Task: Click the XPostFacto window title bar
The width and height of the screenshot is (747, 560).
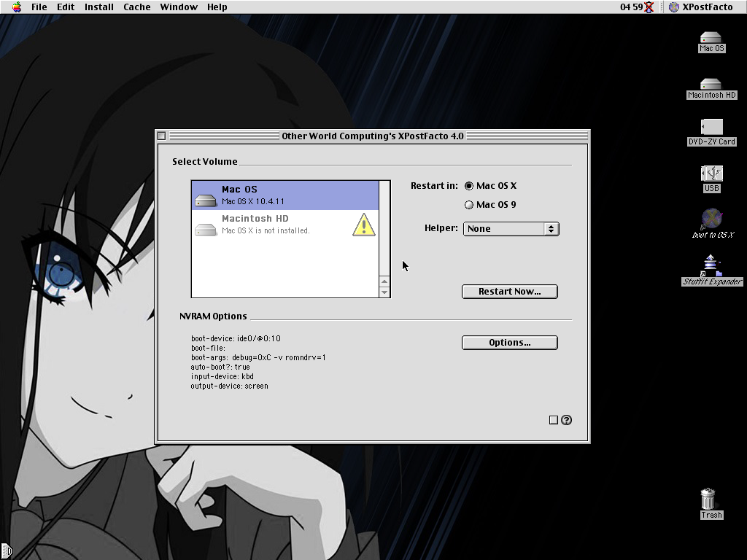Action: tap(373, 136)
